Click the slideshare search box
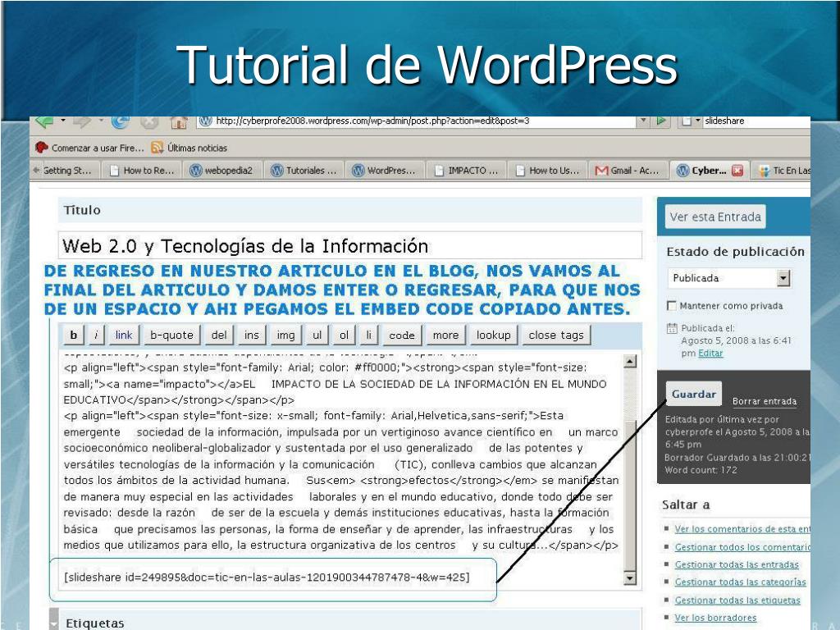This screenshot has width=840, height=630. click(x=756, y=121)
